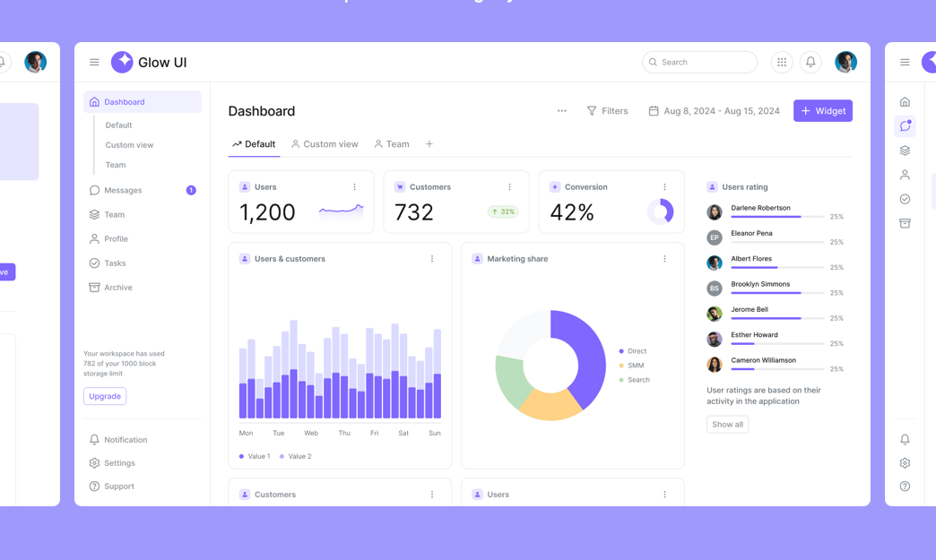936x560 pixels.
Task: Open the Aug 8 - Aug 15 date picker
Action: pos(714,110)
